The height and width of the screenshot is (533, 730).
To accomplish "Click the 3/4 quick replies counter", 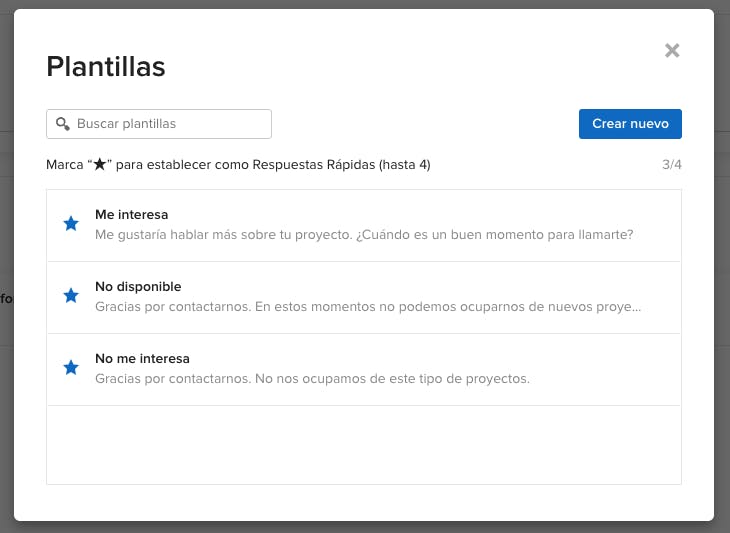I will point(671,164).
